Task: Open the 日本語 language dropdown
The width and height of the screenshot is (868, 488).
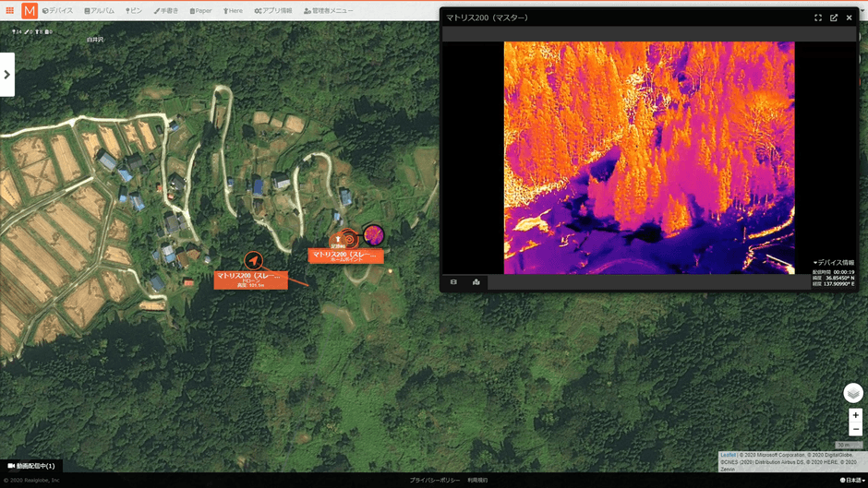Action: click(x=852, y=481)
